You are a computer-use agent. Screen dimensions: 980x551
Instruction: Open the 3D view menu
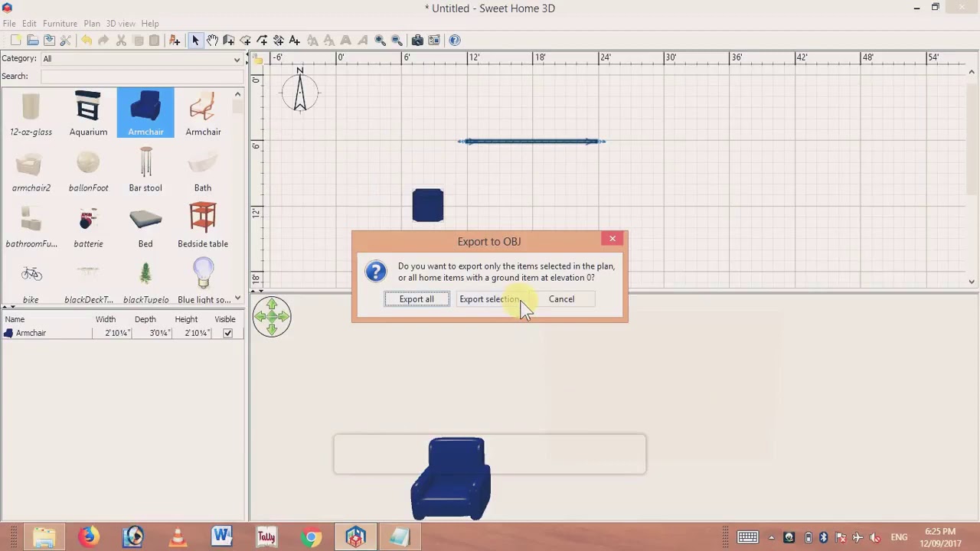120,24
